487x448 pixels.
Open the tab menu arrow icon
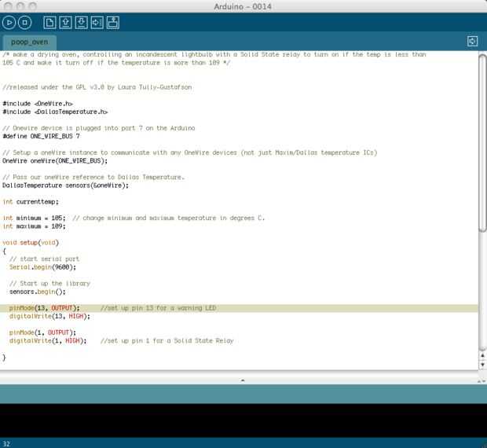(472, 41)
